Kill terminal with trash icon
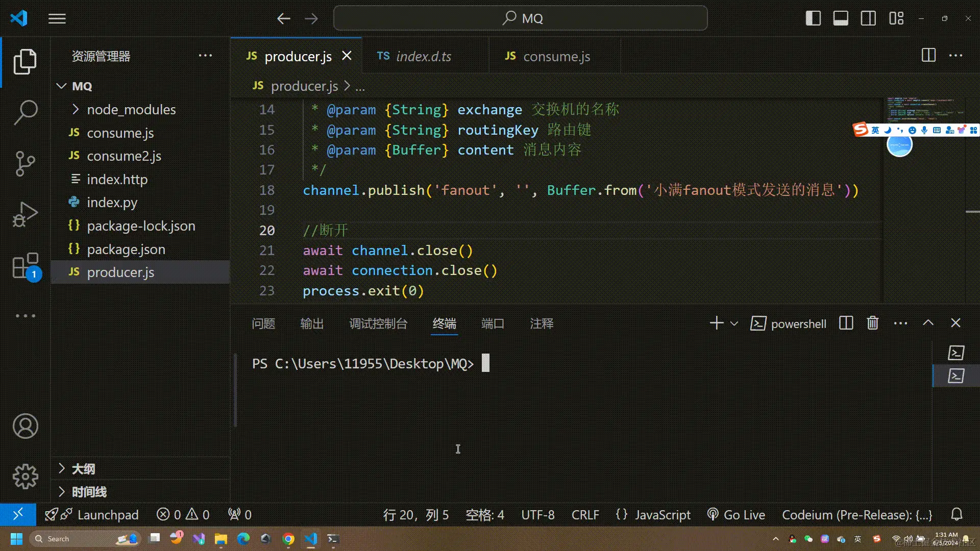The width and height of the screenshot is (980, 551). pyautogui.click(x=873, y=323)
